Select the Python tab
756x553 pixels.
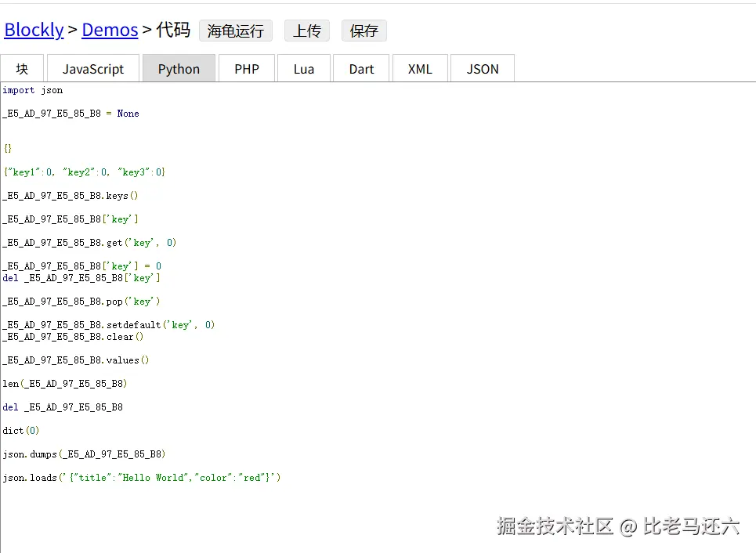[x=179, y=69]
